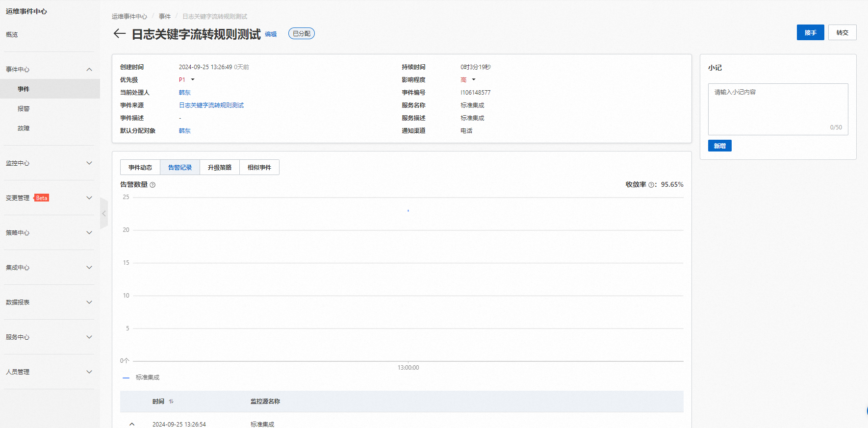The image size is (868, 428).
Task: Click the 事件编号 I106148577 value
Action: click(x=476, y=92)
